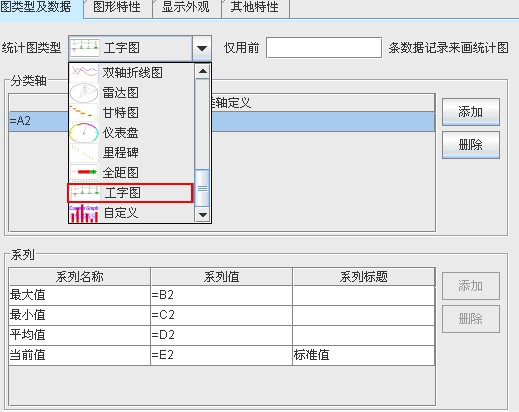519x412 pixels.
Task: Select the =E2 series value cell
Action: [x=221, y=355]
